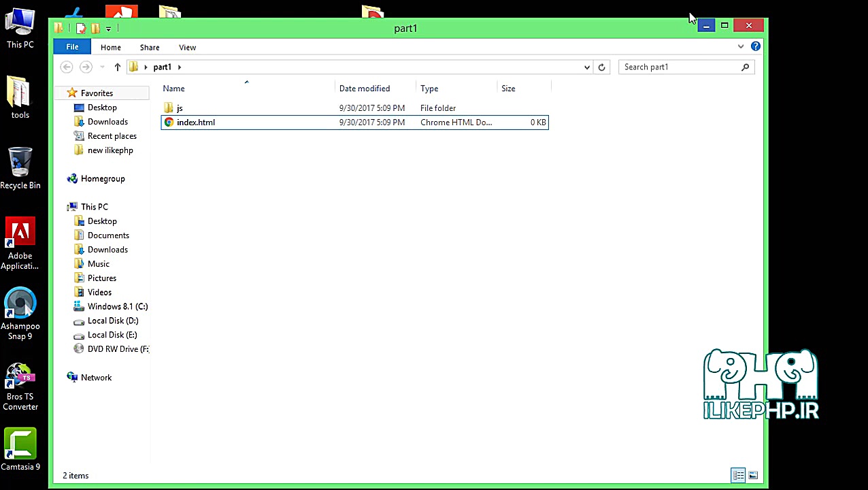
Task: Go up one folder level
Action: 117,67
